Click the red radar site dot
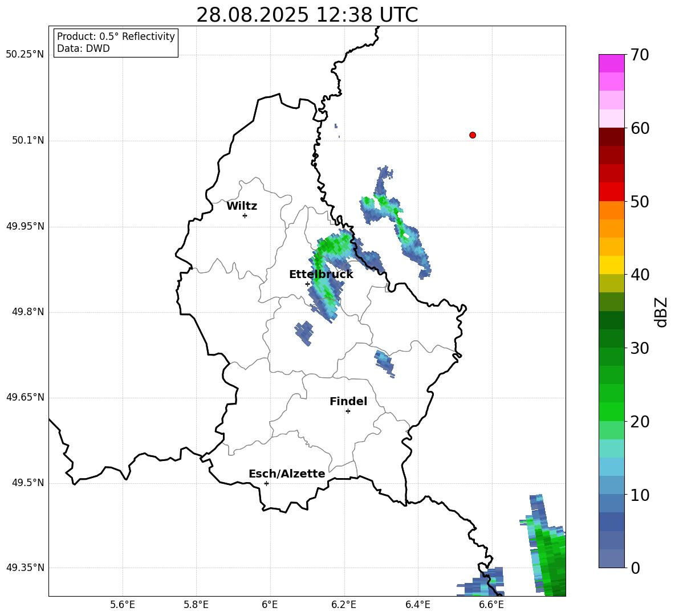675x616 pixels. [472, 135]
